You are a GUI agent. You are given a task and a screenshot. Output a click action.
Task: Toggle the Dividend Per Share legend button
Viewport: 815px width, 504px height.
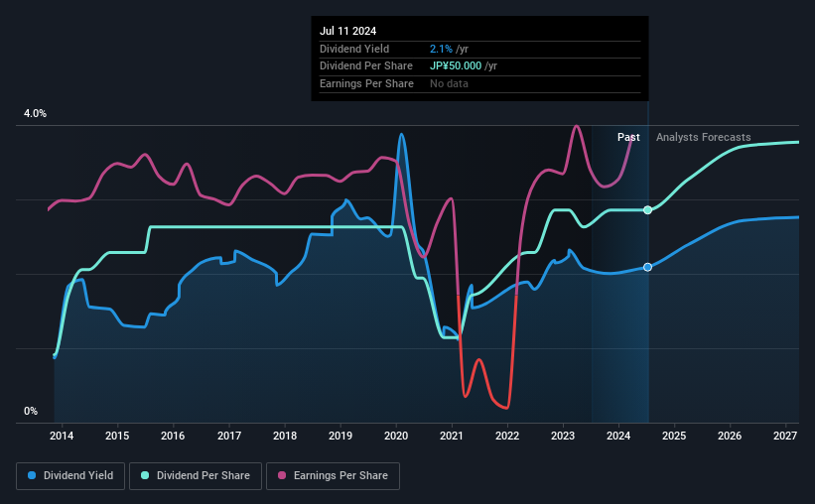196,475
